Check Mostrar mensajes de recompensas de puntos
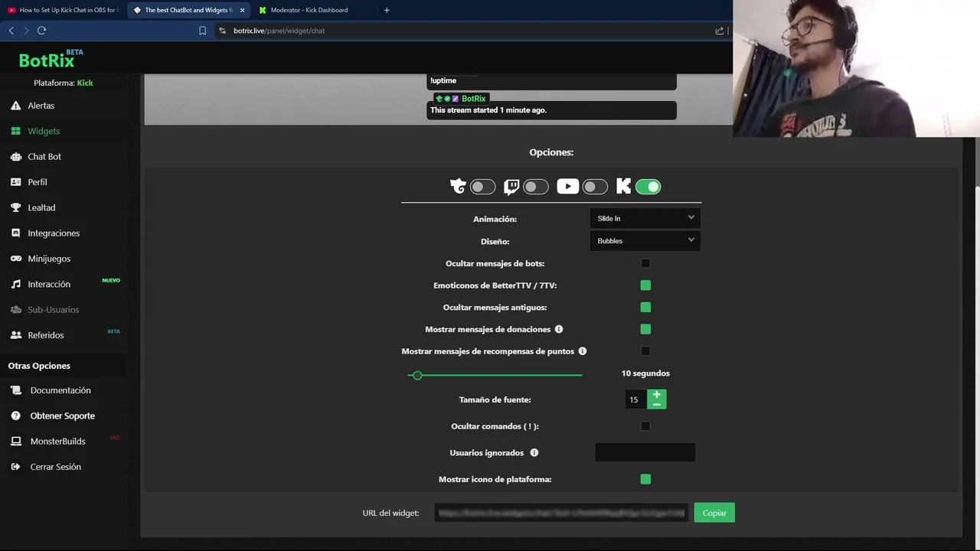Viewport: 980px width, 551px height. pyautogui.click(x=645, y=351)
